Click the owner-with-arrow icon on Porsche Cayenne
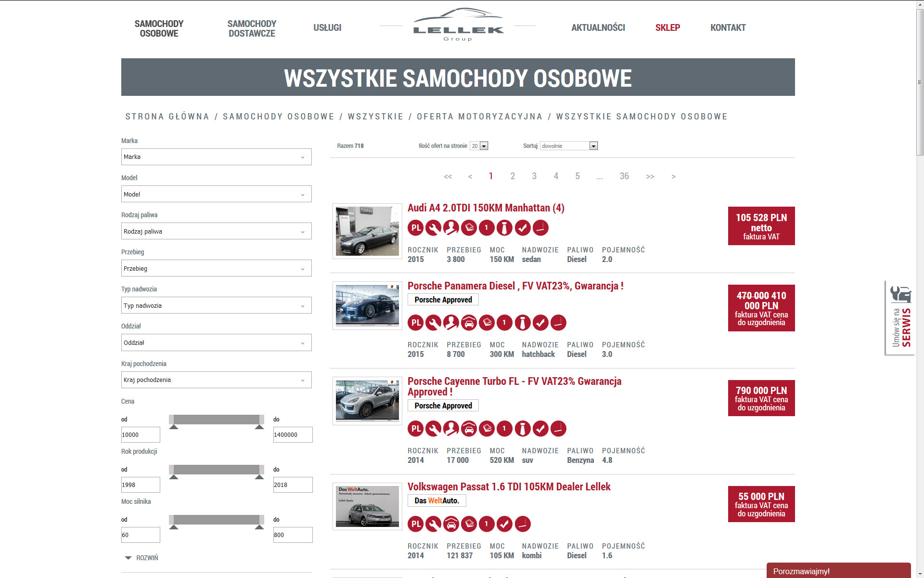924x578 pixels. [x=451, y=429]
